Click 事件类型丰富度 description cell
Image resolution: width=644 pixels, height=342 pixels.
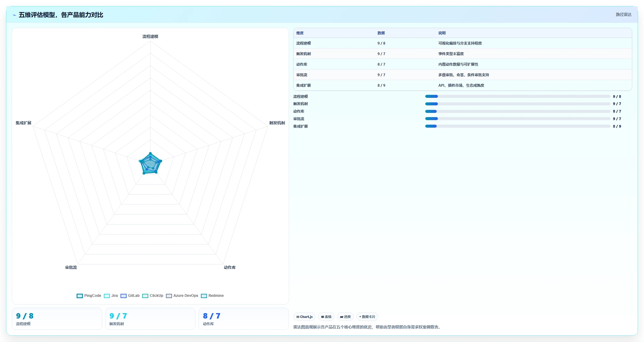(x=451, y=54)
